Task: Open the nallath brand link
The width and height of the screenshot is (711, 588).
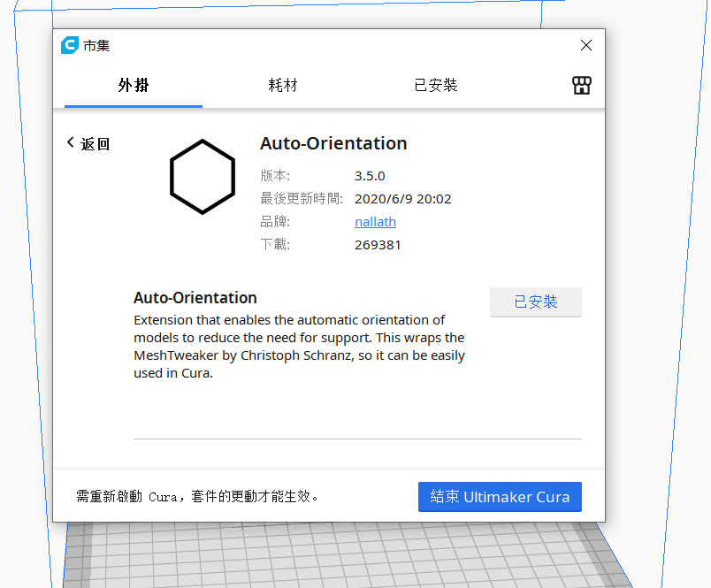Action: (x=376, y=222)
